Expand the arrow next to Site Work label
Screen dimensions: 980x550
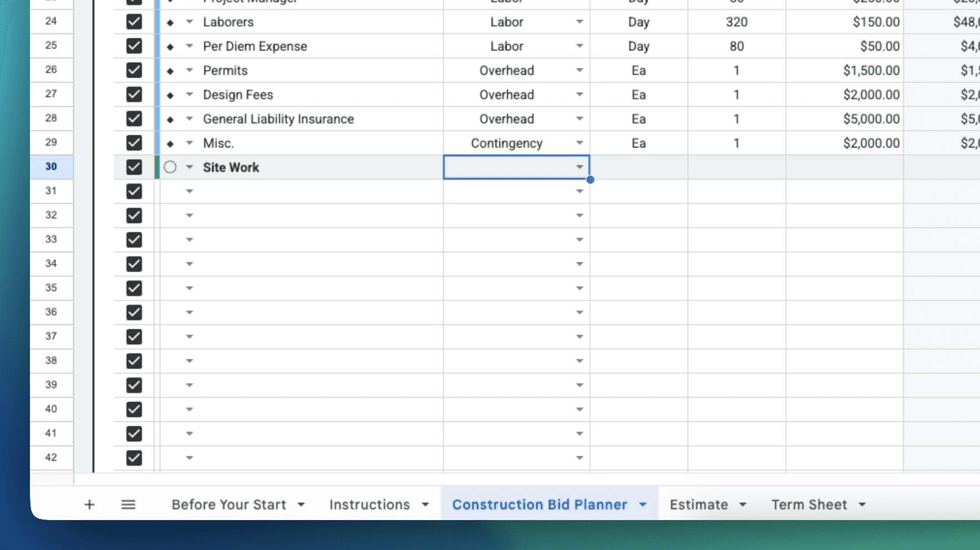click(x=189, y=167)
